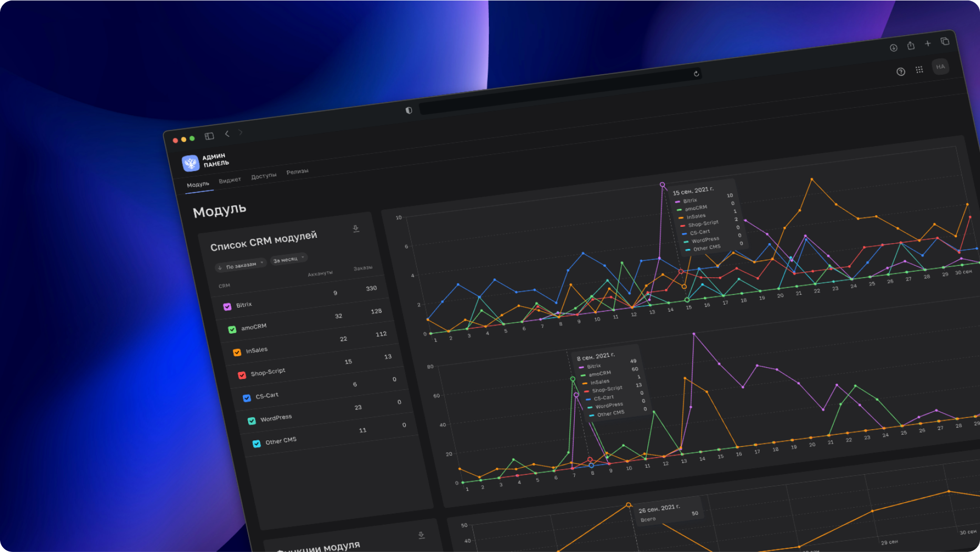Click the browser share icon
980x552 pixels.
point(911,46)
